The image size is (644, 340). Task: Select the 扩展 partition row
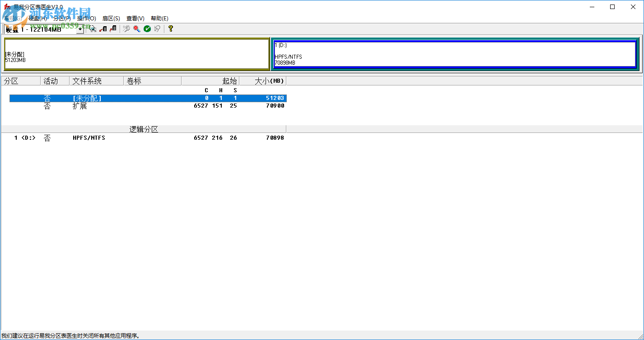pos(148,106)
